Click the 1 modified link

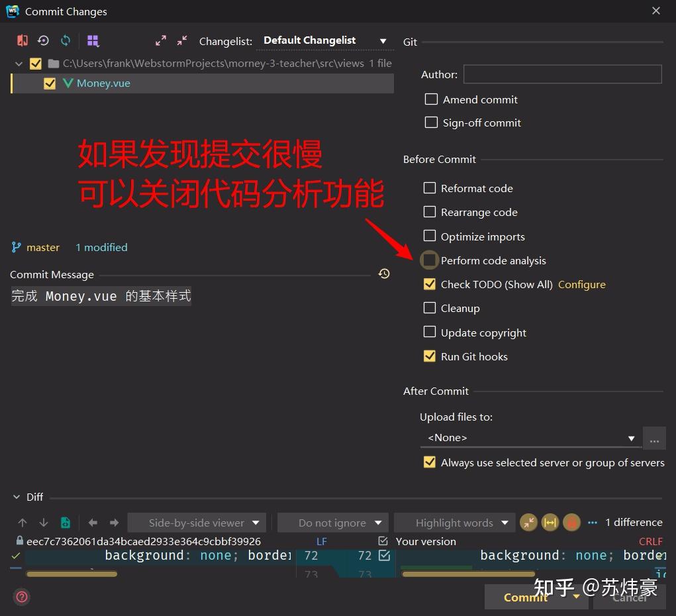point(101,247)
